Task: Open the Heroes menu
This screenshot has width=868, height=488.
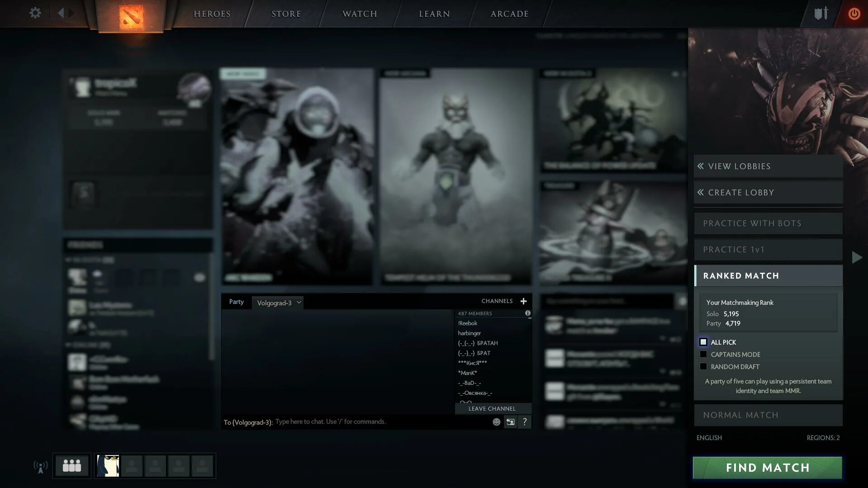Action: pos(212,14)
